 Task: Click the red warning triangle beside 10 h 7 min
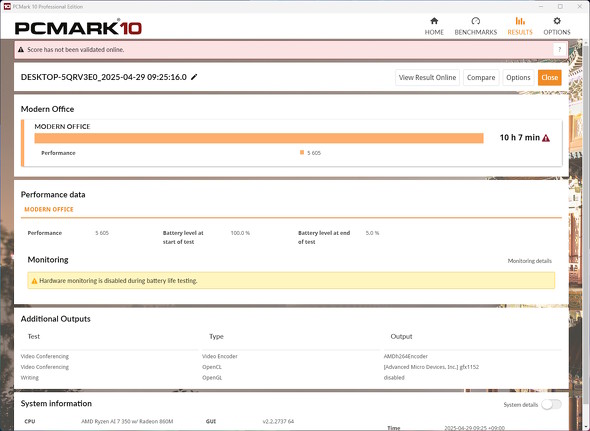(x=546, y=138)
